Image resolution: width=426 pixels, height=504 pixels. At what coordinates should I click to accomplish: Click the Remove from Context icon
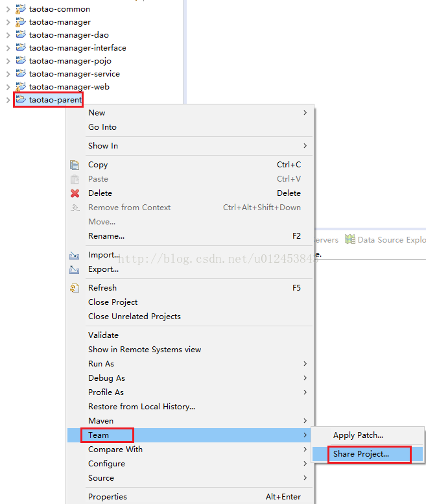point(75,208)
